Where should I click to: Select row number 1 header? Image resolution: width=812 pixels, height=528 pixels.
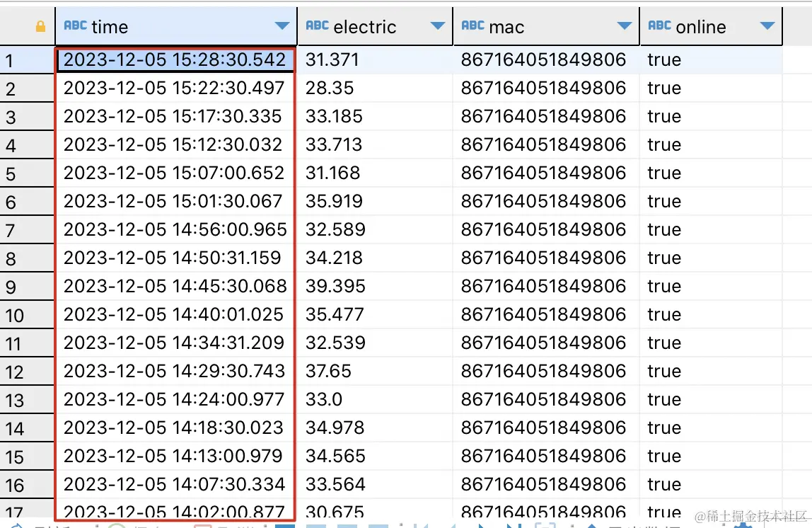click(x=27, y=60)
